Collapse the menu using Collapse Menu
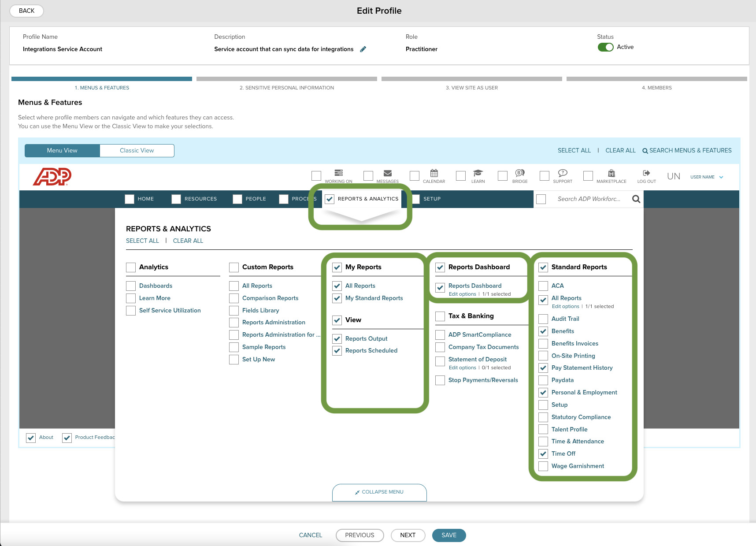The height and width of the screenshot is (546, 756). coord(379,492)
